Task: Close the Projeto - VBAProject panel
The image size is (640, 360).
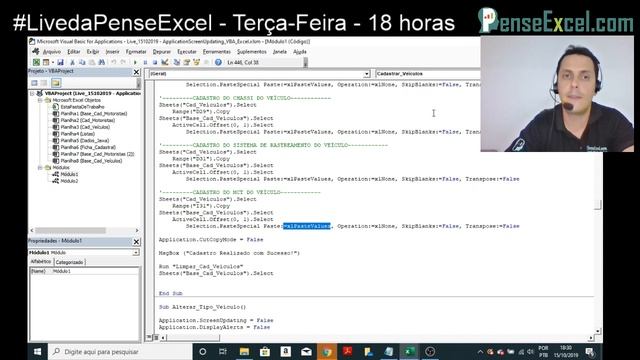Action: click(136, 72)
